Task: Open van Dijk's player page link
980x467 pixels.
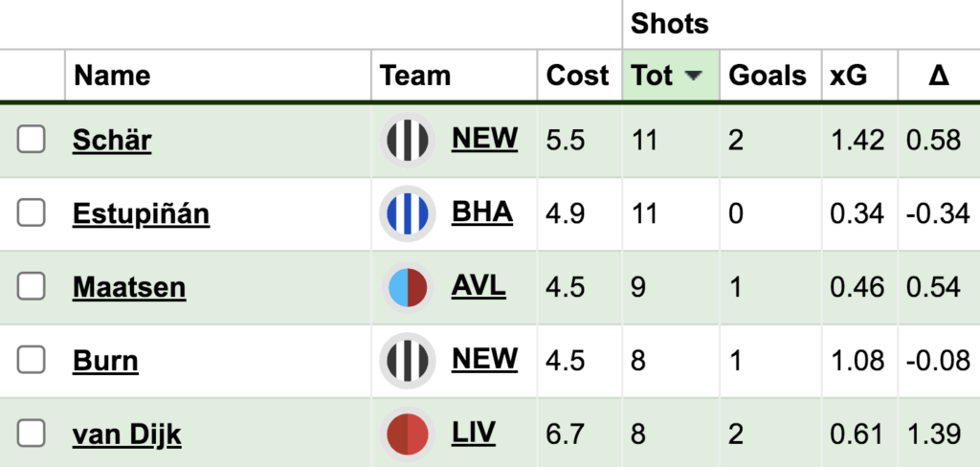Action: (126, 434)
